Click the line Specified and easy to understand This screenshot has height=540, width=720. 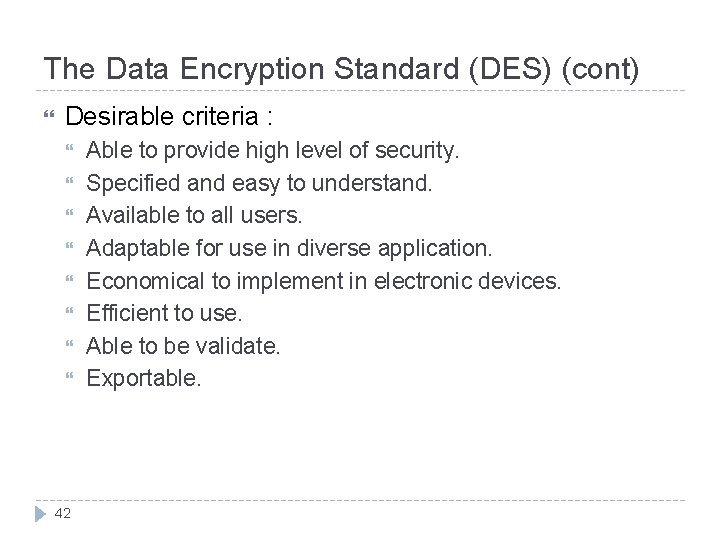tap(259, 184)
